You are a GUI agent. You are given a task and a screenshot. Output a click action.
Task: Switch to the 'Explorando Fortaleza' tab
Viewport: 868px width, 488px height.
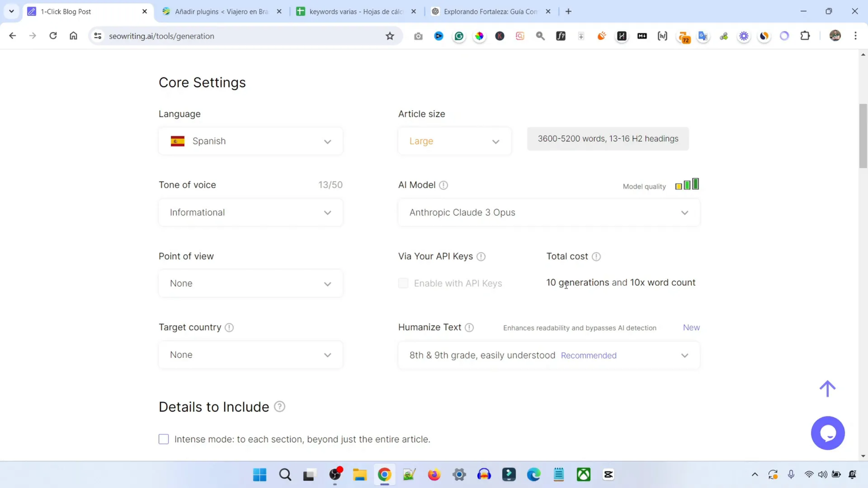[488, 11]
